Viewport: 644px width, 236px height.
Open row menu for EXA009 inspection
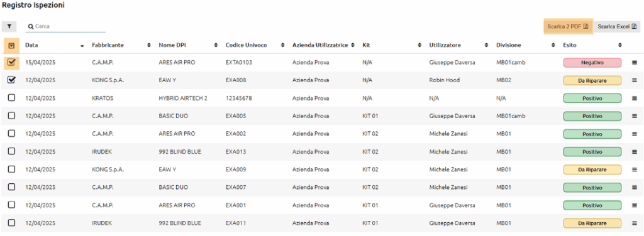pos(634,169)
